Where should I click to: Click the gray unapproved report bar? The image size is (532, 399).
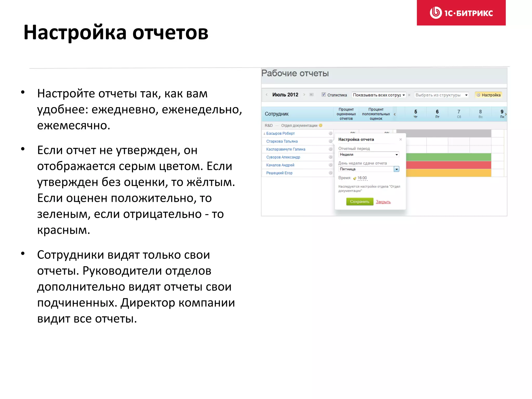444,134
